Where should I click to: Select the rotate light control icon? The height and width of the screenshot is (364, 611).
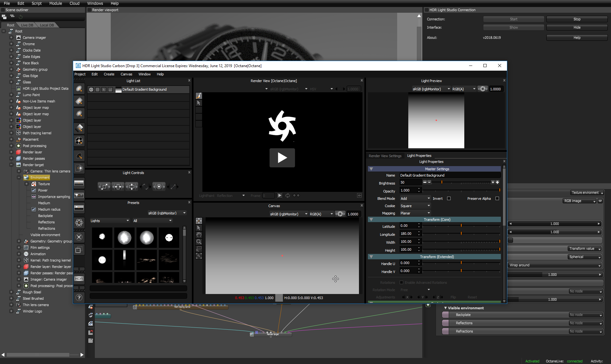pyautogui.click(x=146, y=186)
